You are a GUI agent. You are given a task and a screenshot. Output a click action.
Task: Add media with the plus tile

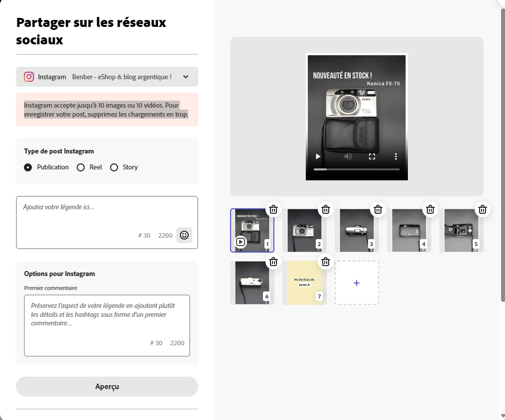(x=357, y=283)
